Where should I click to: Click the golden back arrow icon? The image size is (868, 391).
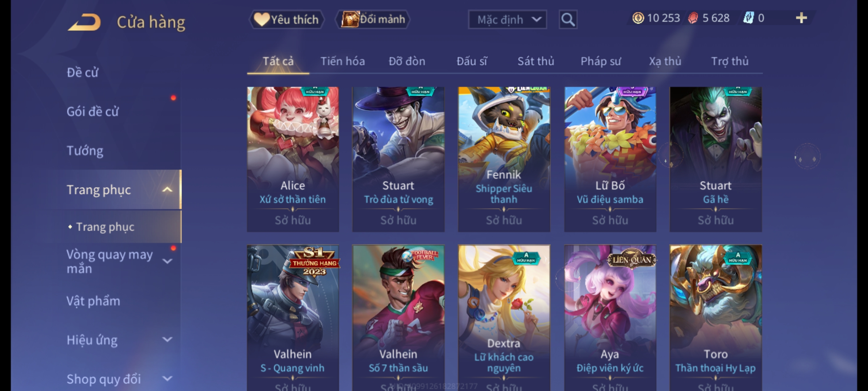coord(84,22)
